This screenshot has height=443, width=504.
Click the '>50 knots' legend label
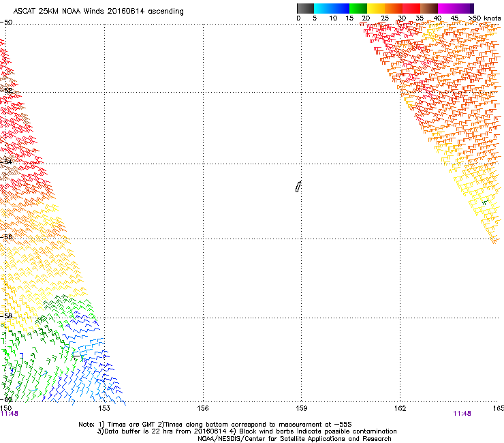pos(484,18)
